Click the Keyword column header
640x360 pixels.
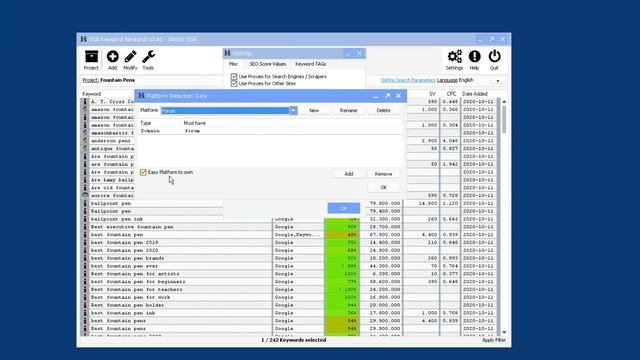pos(91,94)
